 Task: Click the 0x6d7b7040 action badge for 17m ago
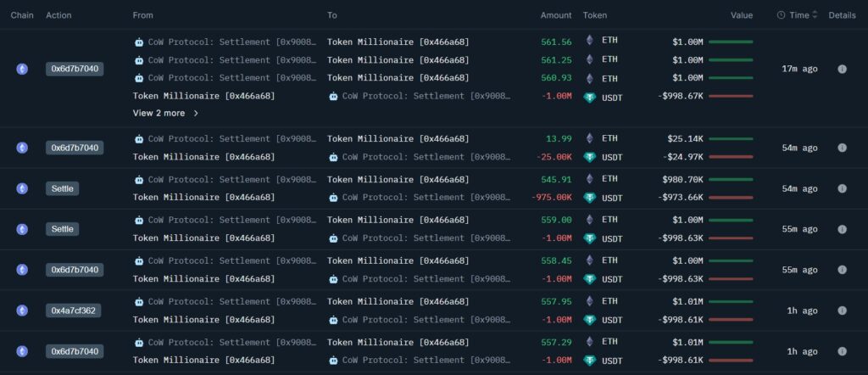75,70
